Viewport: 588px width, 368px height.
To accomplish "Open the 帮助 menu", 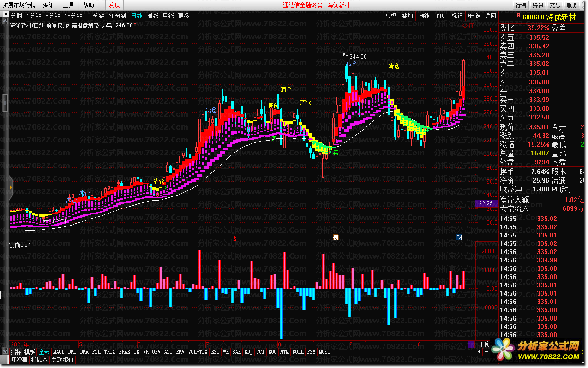I will click(88, 6).
